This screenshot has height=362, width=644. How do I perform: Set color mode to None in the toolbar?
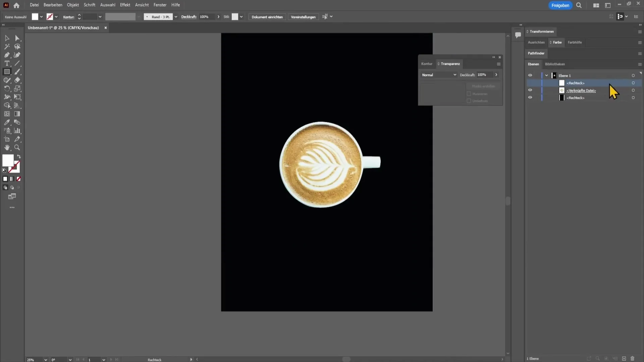click(19, 179)
